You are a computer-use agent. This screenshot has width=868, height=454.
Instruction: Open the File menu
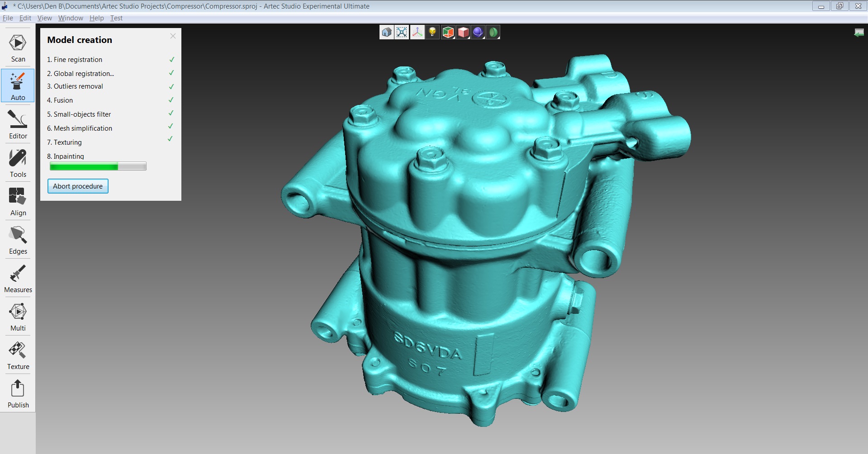pos(8,18)
